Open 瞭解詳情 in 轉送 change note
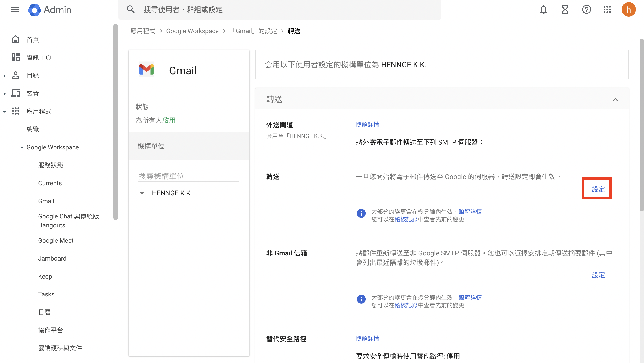 click(x=470, y=212)
